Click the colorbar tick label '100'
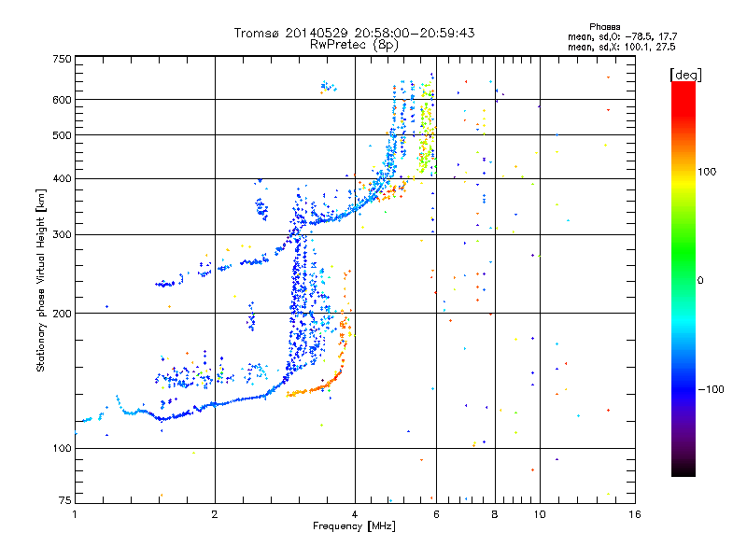Viewport: 747px width, 560px height. (x=707, y=172)
